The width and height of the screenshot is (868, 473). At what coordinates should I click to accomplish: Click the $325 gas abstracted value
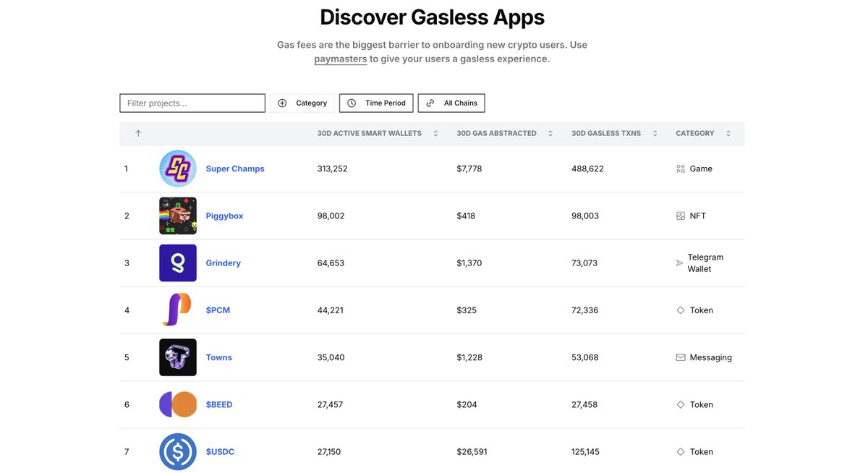pyautogui.click(x=467, y=310)
